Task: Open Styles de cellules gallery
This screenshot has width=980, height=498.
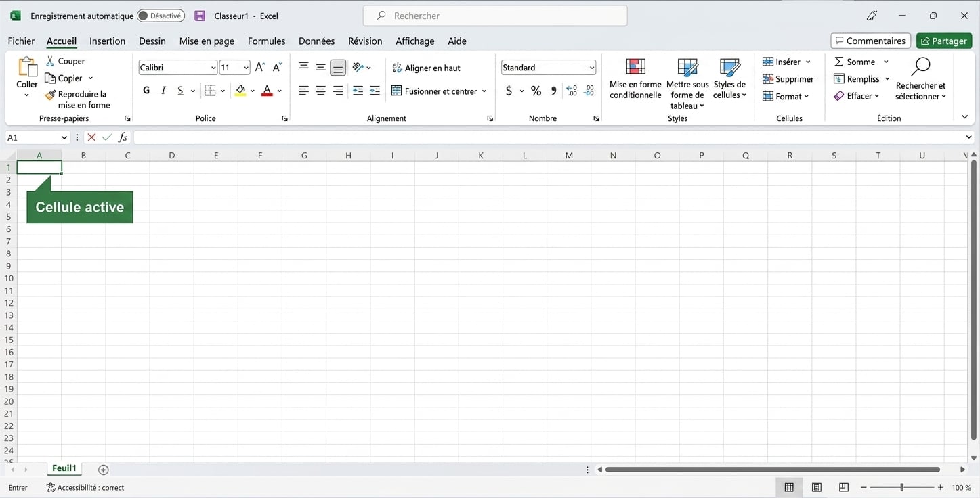Action: (x=729, y=78)
